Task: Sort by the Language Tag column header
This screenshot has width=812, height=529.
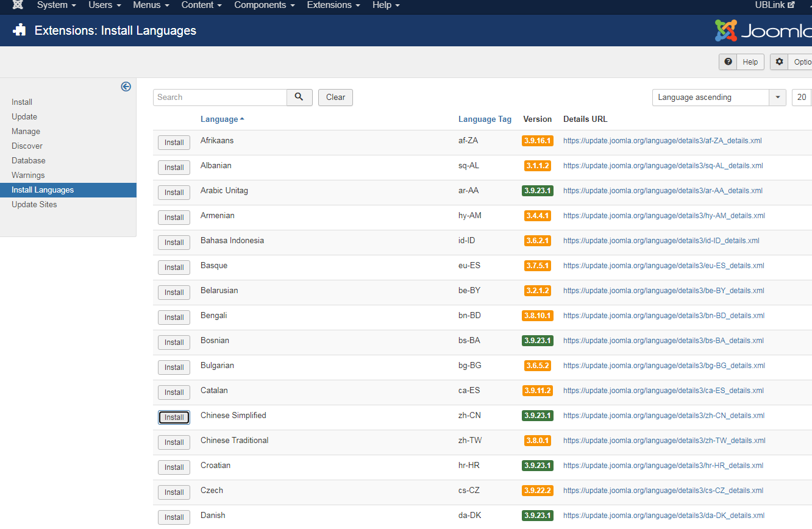Action: [485, 119]
